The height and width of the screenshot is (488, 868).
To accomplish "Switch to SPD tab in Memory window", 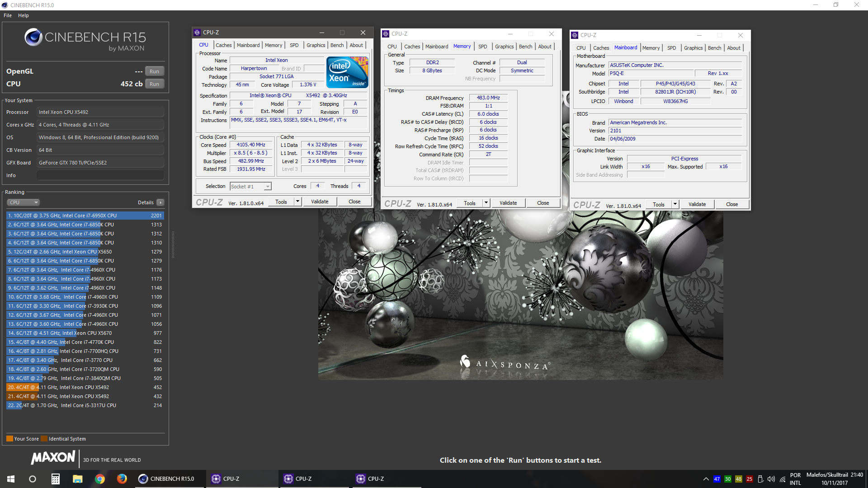I will point(483,47).
